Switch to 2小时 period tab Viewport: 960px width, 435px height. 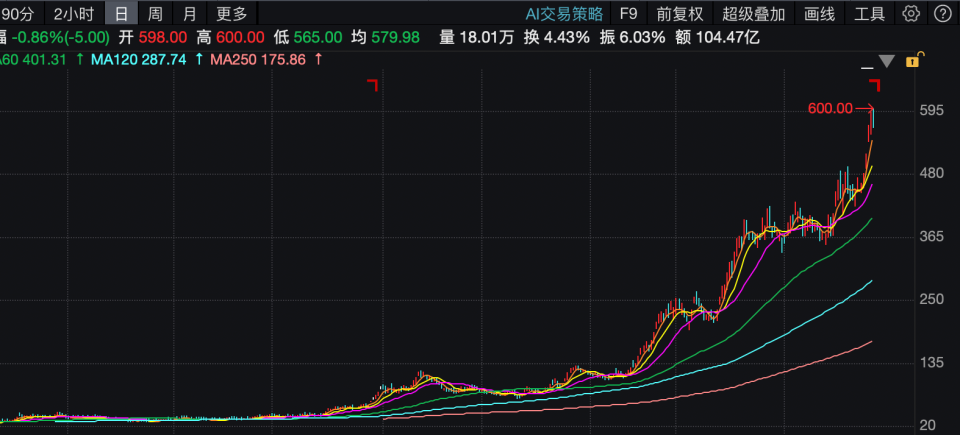74,13
